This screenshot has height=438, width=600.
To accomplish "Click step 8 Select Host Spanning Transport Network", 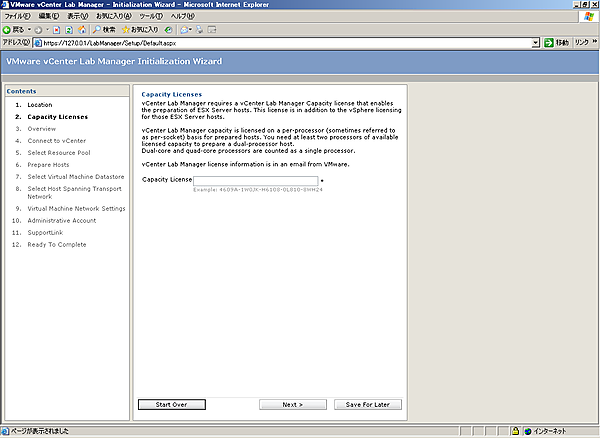I will point(75,192).
